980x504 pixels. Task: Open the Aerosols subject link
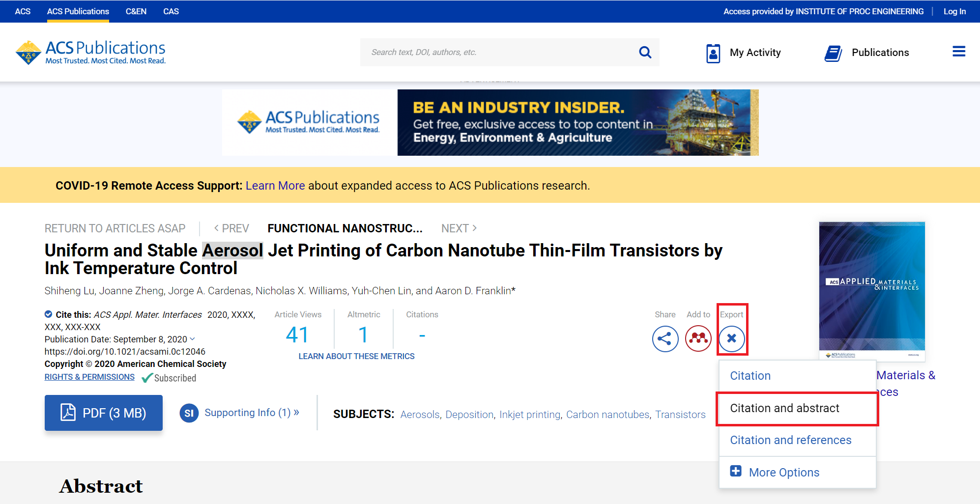tap(420, 415)
